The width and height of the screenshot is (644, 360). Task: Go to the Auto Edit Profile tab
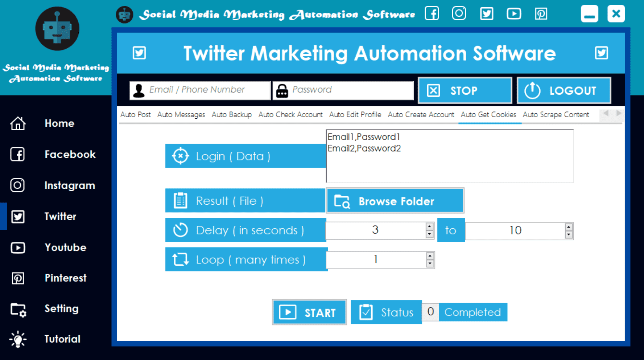(355, 115)
